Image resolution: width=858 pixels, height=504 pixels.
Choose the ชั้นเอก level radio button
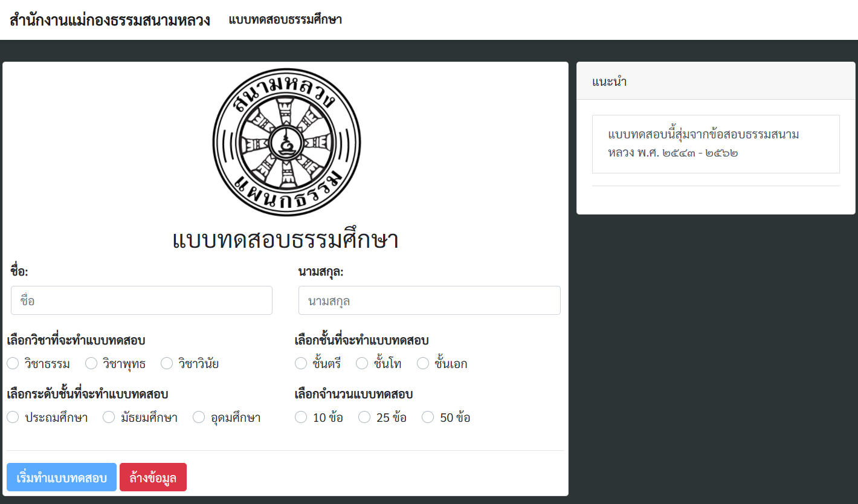423,363
